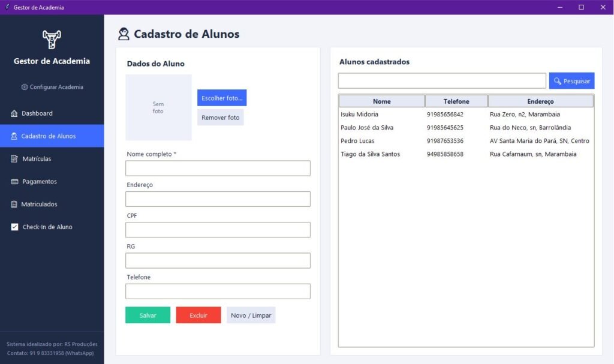The image size is (614, 364).
Task: Focus the RG input field
Action: [218, 261]
